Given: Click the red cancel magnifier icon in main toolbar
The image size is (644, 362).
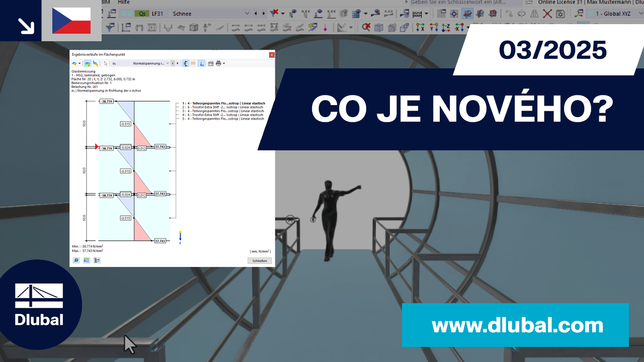Looking at the screenshot, I should coord(366,27).
